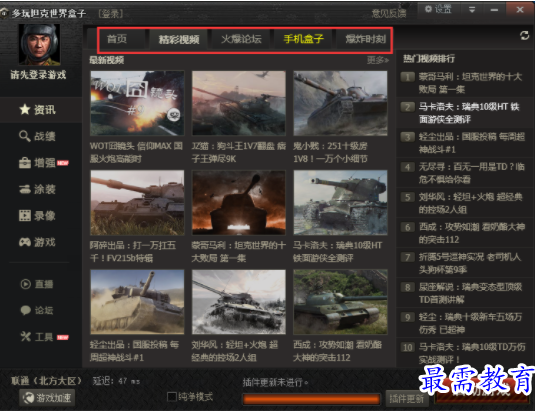Open the 马卡洛夫 瑞典10级HT video thumbnail

[x=340, y=203]
